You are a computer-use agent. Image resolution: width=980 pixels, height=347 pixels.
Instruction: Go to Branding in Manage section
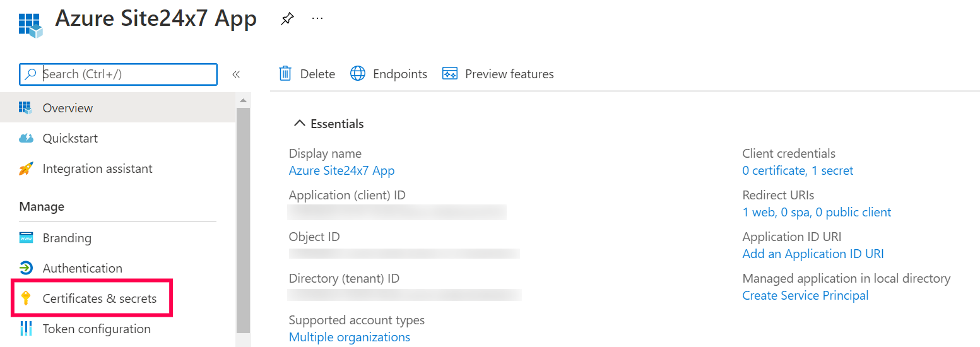pos(67,238)
